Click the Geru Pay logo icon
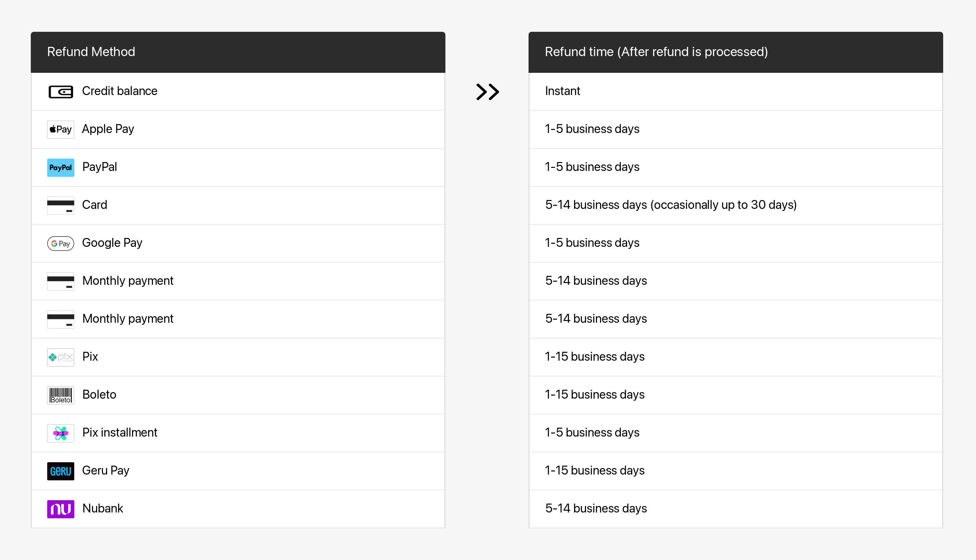976x560 pixels. click(61, 471)
